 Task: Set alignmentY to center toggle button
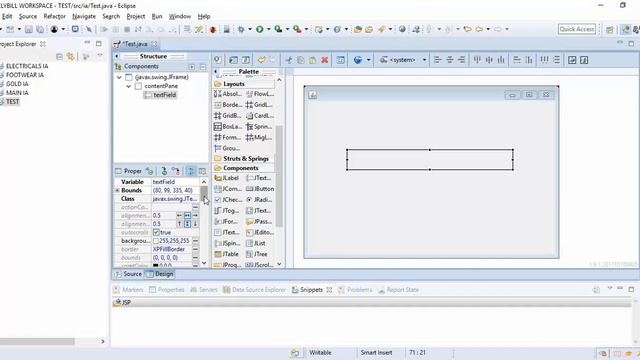[x=187, y=224]
